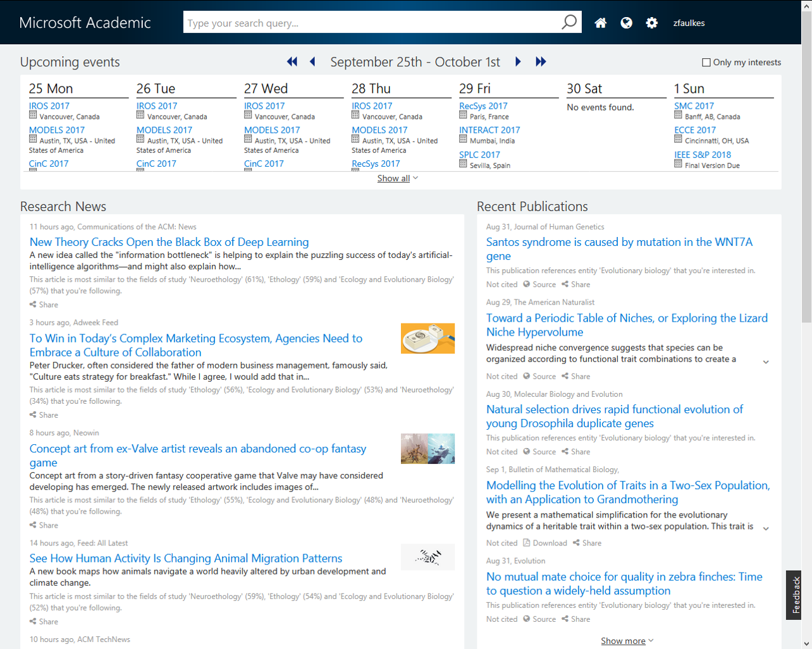Open the zfaulkes user menu
Screen dimensions: 812x649
(x=689, y=23)
